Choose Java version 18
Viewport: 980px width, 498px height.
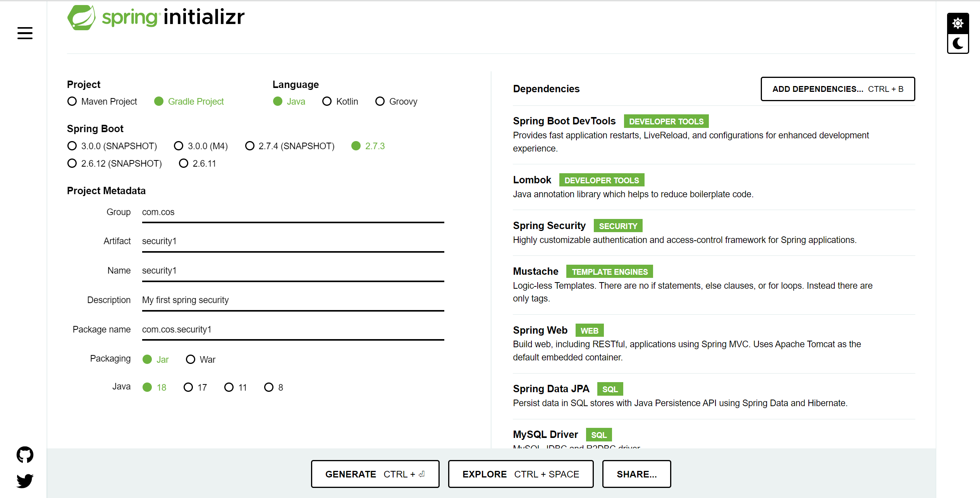[154, 388]
